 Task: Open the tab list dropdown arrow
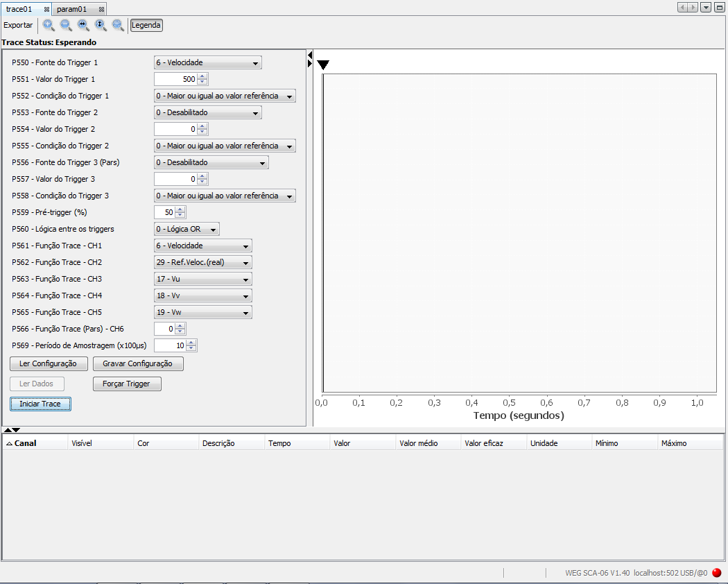[706, 6]
